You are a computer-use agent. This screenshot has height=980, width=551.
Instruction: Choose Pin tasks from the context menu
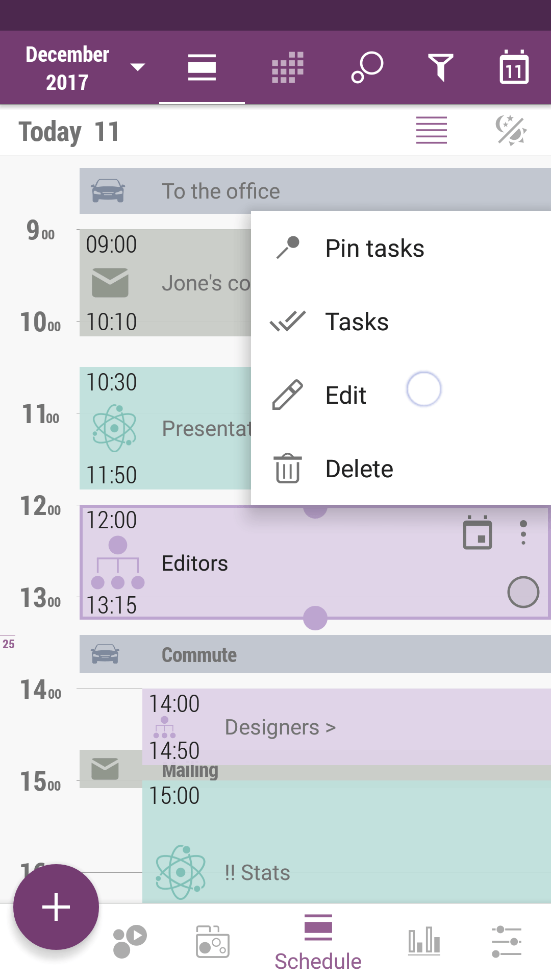click(x=374, y=249)
